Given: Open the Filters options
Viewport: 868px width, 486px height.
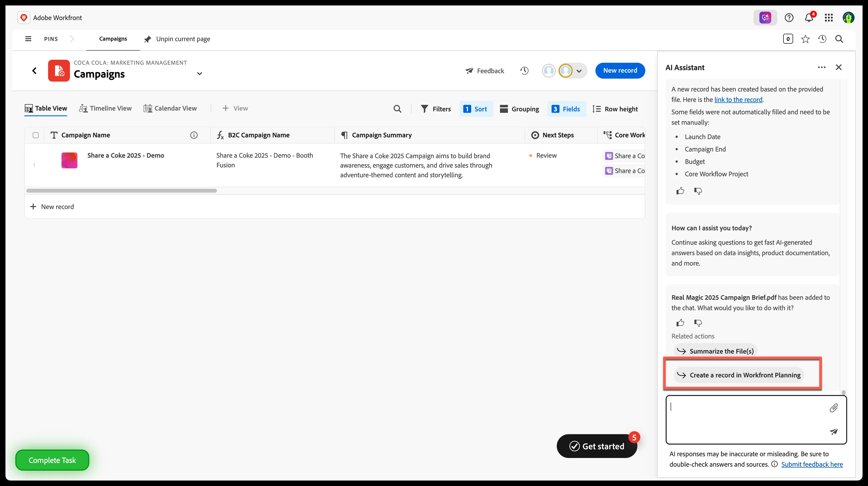Looking at the screenshot, I should click(436, 109).
